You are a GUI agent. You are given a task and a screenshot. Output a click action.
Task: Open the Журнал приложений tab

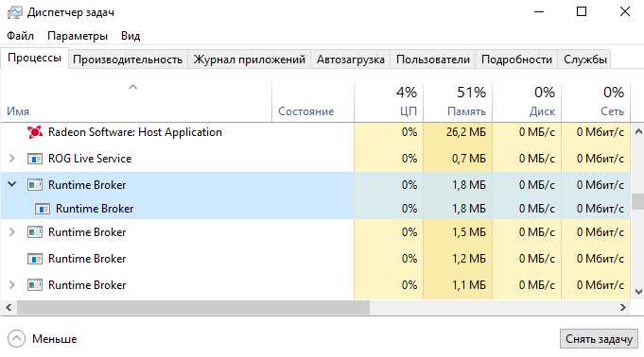250,59
